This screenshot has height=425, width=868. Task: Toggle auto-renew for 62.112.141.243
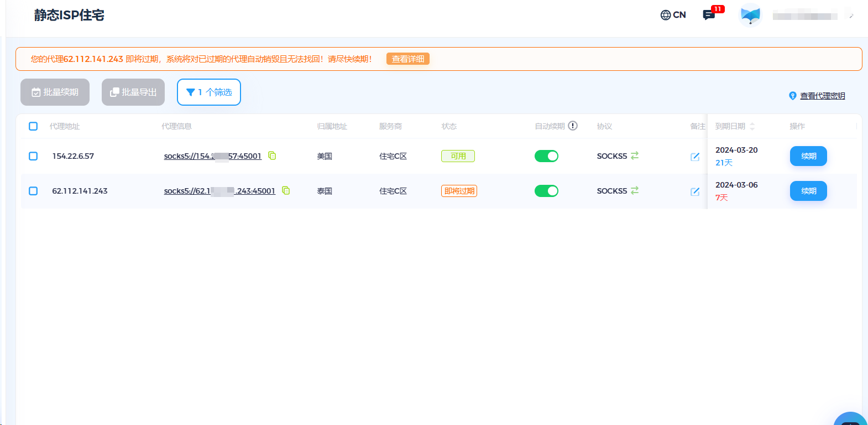(x=546, y=191)
